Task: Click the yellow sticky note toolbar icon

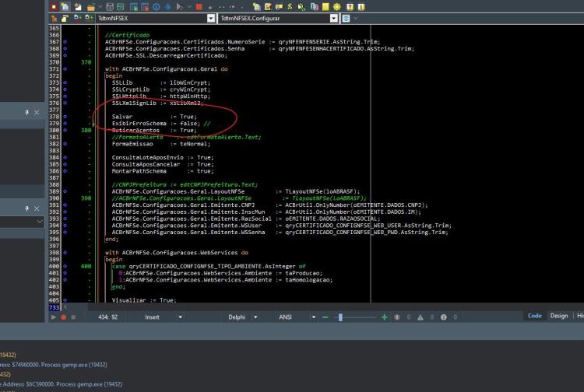Action: [325, 7]
